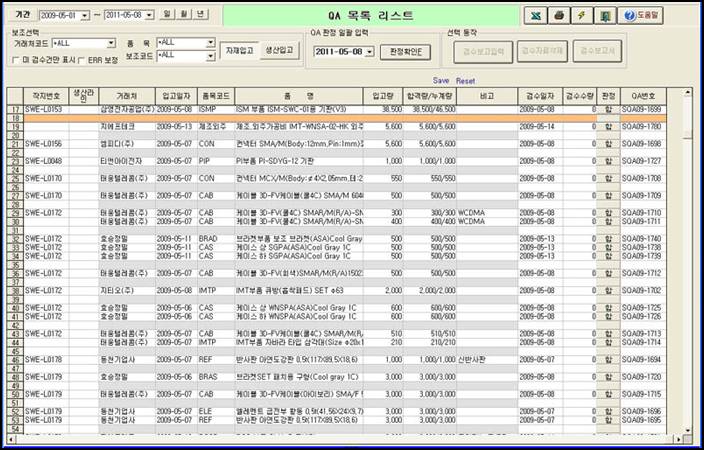Viewport: 704px width, 450px height.
Task: Select the 엠피디(주) supplier cell
Action: [x=127, y=144]
